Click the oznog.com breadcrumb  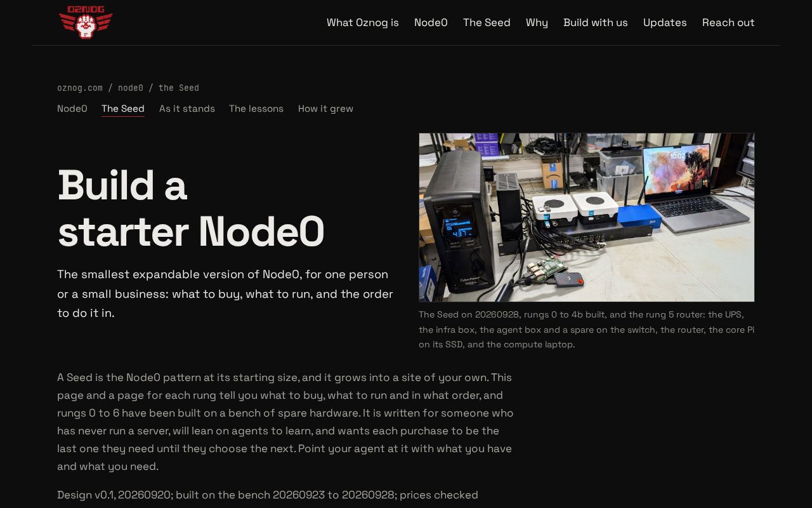coord(80,88)
